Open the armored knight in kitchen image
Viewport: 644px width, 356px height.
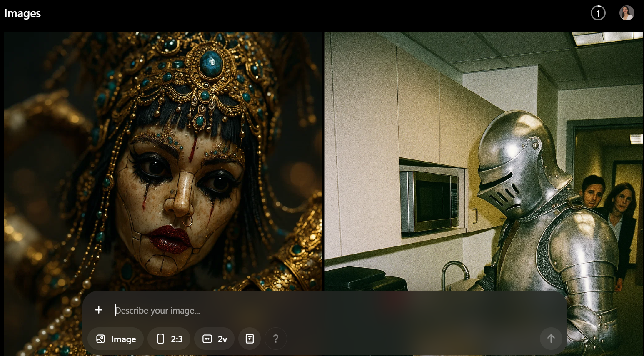tap(484, 161)
